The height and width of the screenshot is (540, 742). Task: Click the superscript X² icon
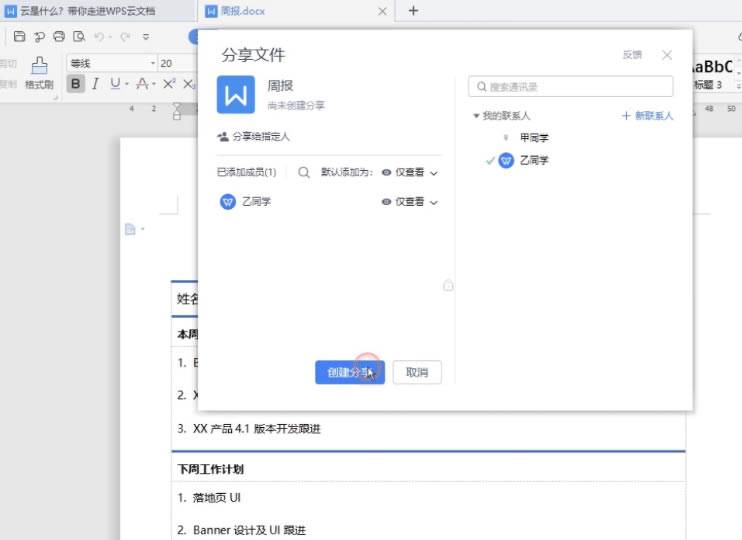[169, 84]
